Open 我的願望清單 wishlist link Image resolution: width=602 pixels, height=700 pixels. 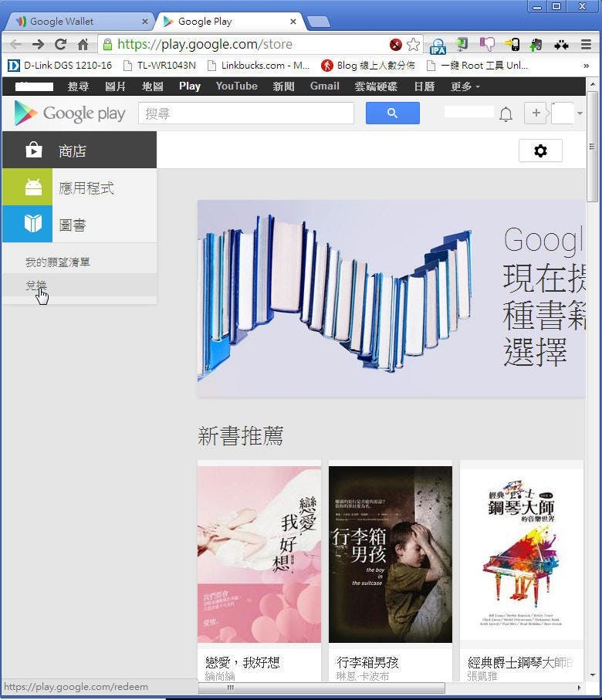tap(58, 262)
